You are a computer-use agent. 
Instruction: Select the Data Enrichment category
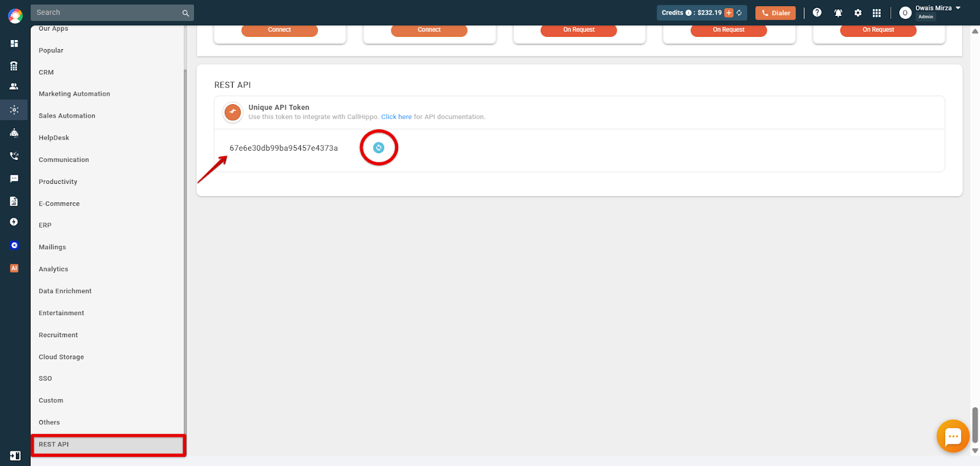(x=65, y=291)
